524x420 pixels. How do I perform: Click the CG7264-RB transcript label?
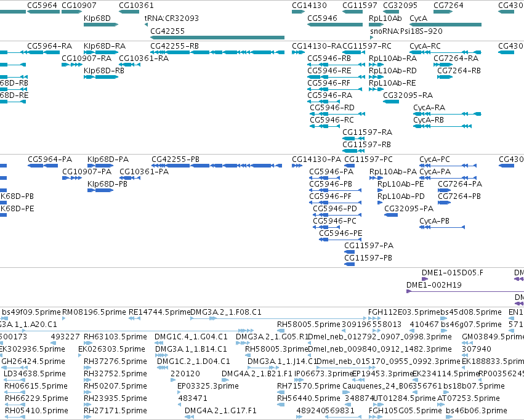(459, 70)
